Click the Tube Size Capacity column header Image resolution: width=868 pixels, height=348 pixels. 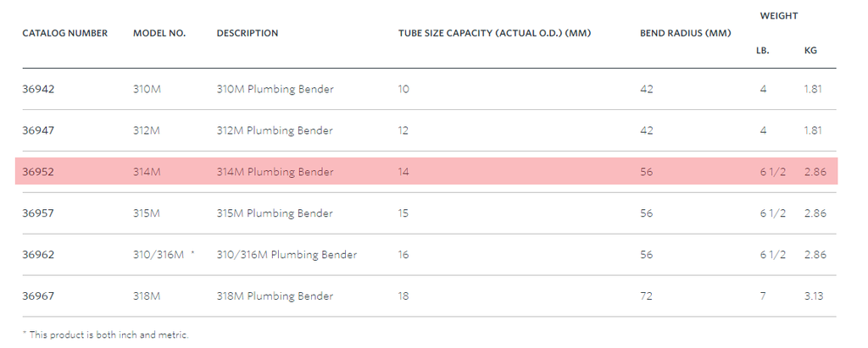pos(494,34)
